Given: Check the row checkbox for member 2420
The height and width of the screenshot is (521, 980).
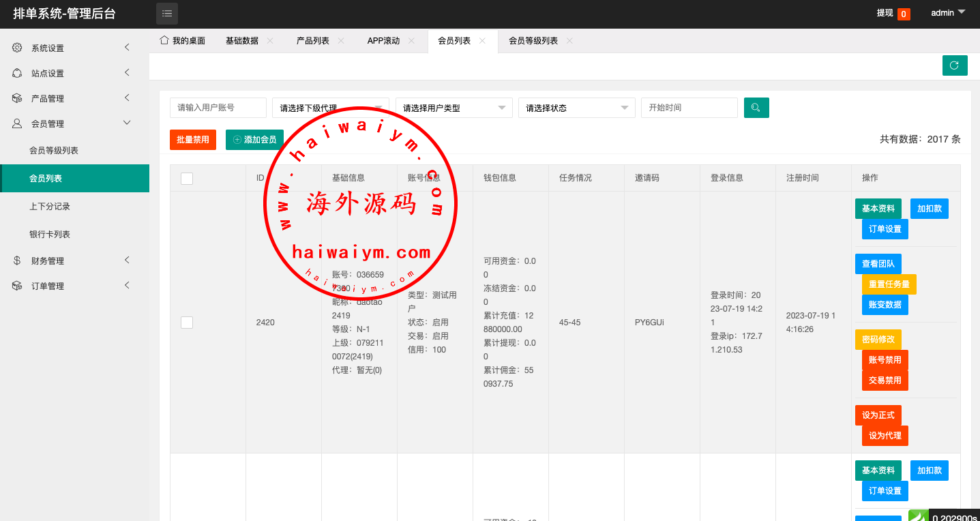Looking at the screenshot, I should (187, 323).
